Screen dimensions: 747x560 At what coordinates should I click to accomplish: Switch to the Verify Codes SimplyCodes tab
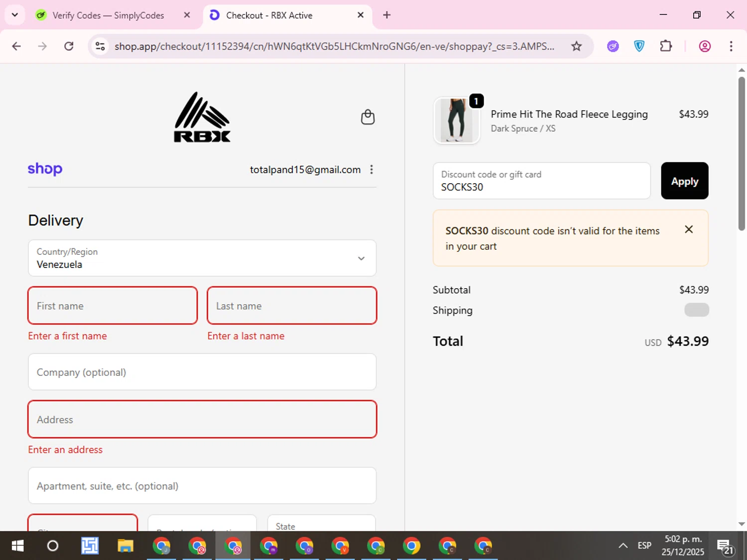pyautogui.click(x=109, y=15)
